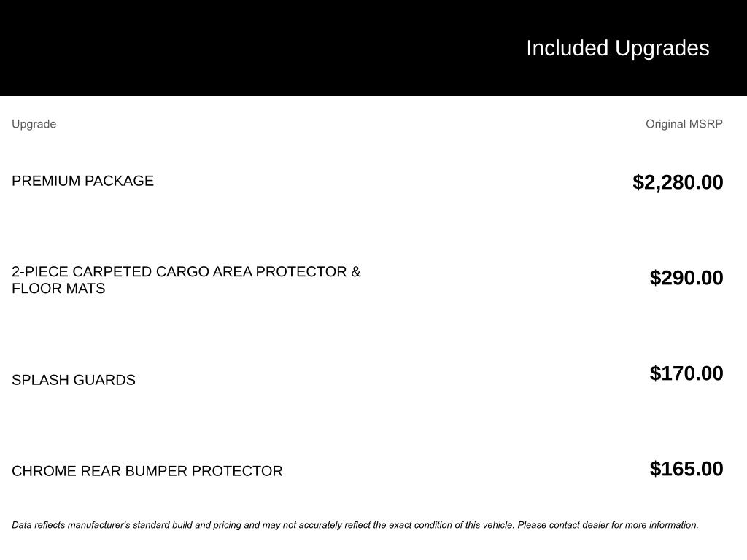The width and height of the screenshot is (747, 560).
Task: Click the $2,280.00 price
Action: (x=678, y=182)
